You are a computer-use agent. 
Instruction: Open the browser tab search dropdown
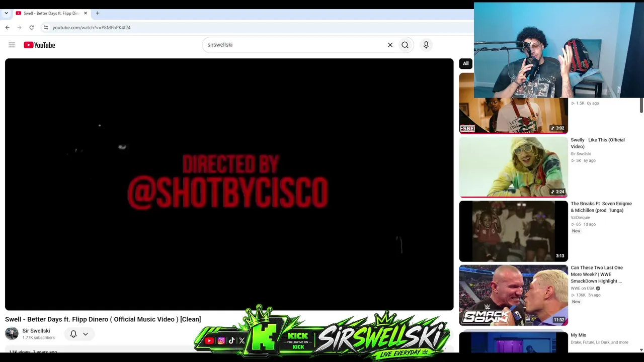[6, 13]
